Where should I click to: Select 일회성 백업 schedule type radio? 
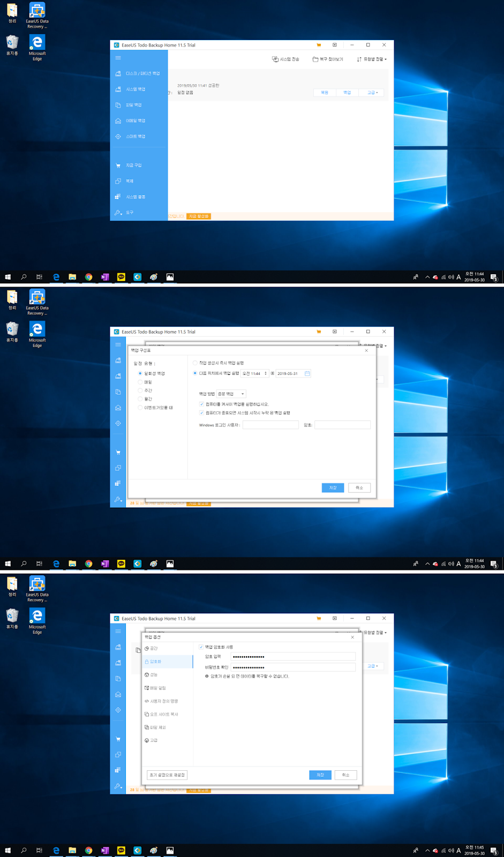coord(140,373)
